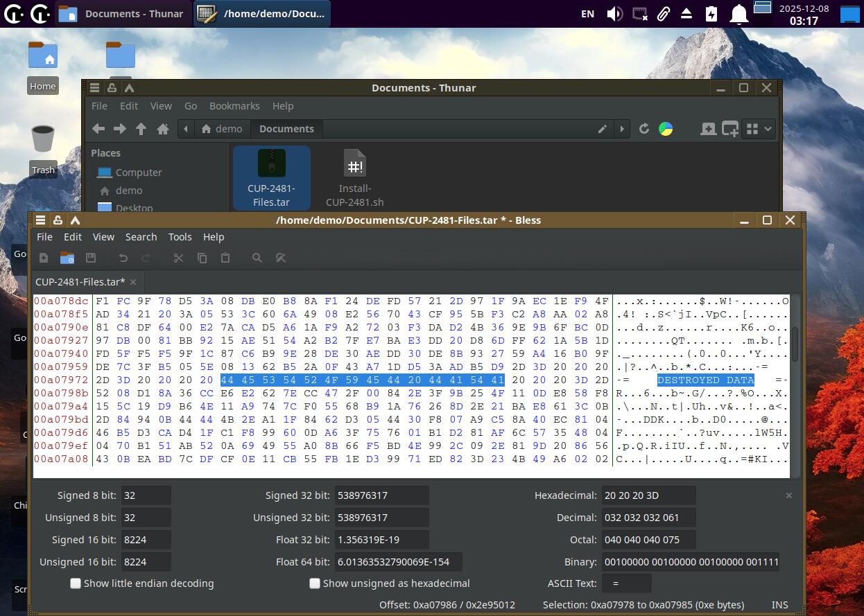Go to parent folder in Thunar with the up arrow
Screen dimensions: 864x616
[141, 129]
